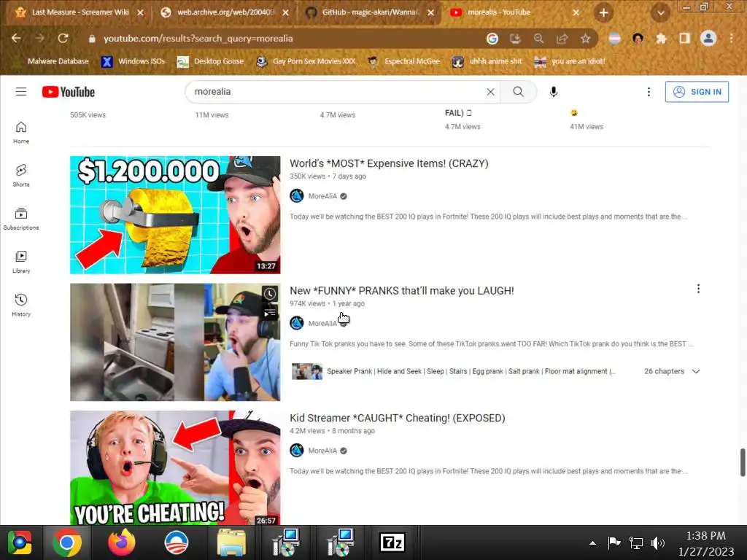Add FUNNY PRANKS video to Watch Later
This screenshot has height=560, width=747.
click(x=270, y=293)
